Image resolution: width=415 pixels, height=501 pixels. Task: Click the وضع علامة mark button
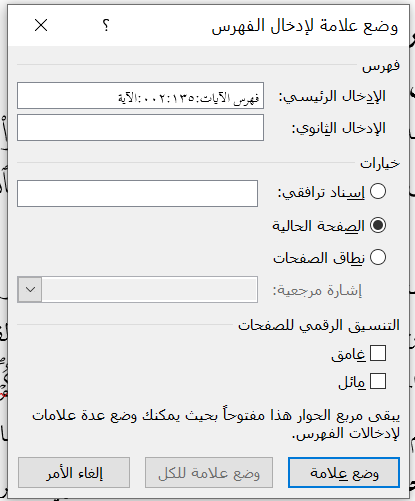[344, 473]
